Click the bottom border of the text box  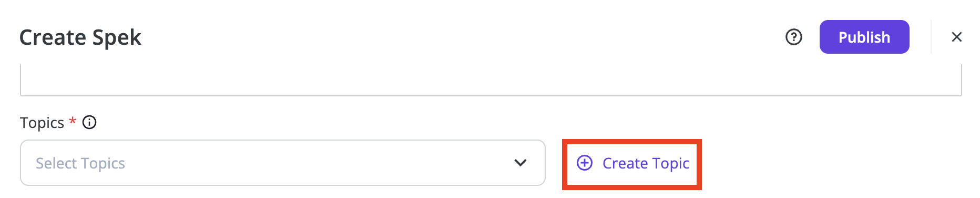(491, 95)
